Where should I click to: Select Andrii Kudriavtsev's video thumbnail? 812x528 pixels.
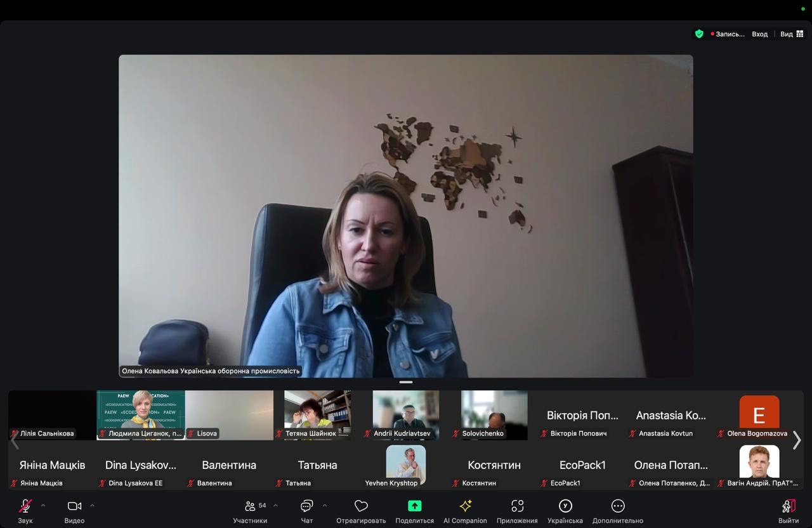[x=405, y=414]
